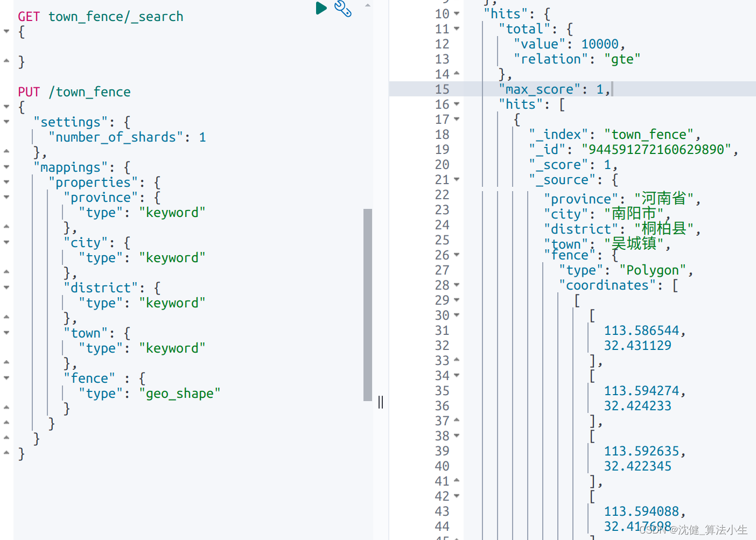This screenshot has width=756, height=540.
Task: Click the "geo_shape" type value
Action: pos(180,394)
